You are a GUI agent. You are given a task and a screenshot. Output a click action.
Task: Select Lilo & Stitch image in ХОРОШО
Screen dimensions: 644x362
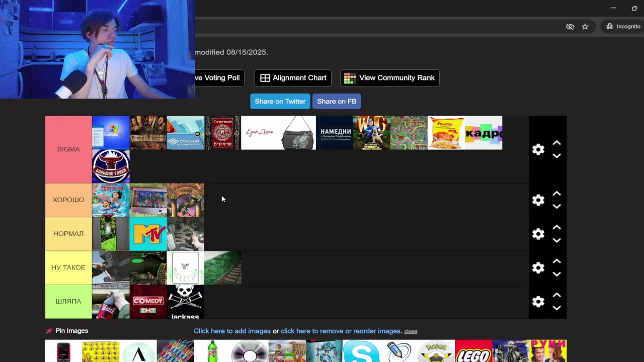111,200
